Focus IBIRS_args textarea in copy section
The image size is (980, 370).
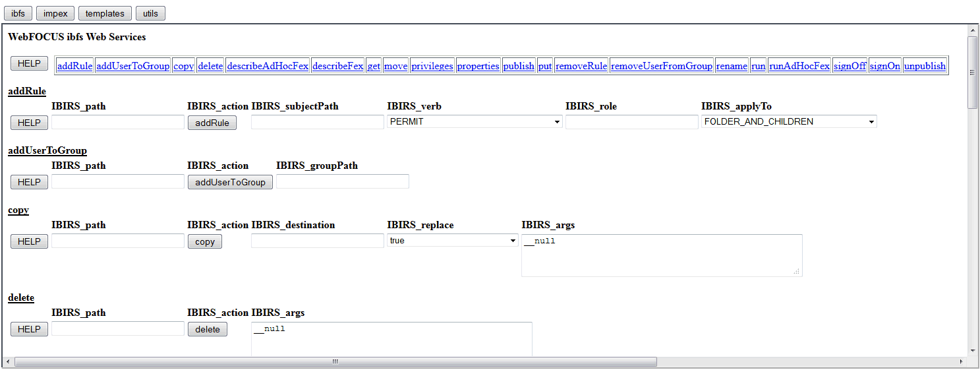(x=662, y=255)
